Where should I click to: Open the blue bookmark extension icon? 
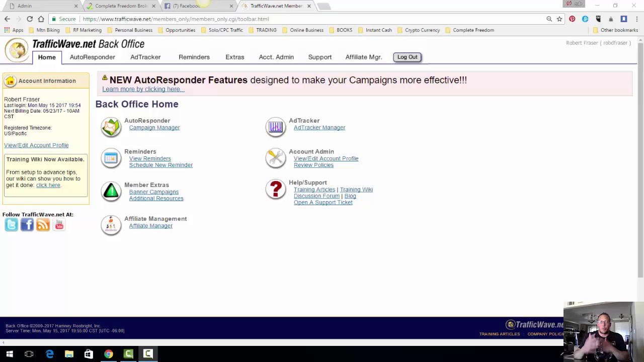(624, 19)
